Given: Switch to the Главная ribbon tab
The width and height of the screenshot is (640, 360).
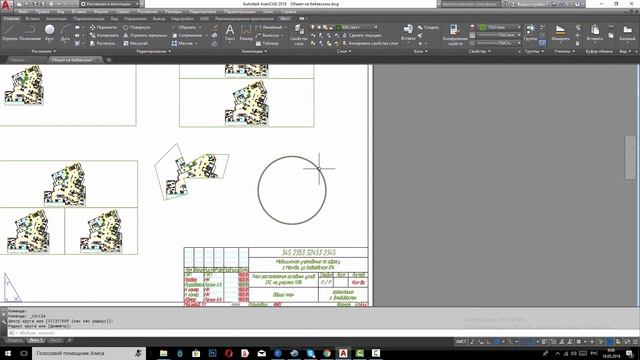Looking at the screenshot, I should pos(11,19).
